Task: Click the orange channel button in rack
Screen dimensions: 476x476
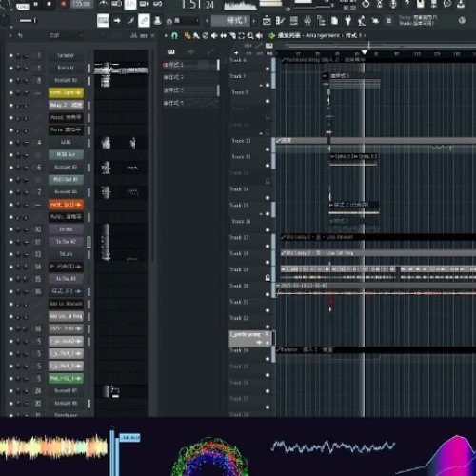Action: coord(66,205)
